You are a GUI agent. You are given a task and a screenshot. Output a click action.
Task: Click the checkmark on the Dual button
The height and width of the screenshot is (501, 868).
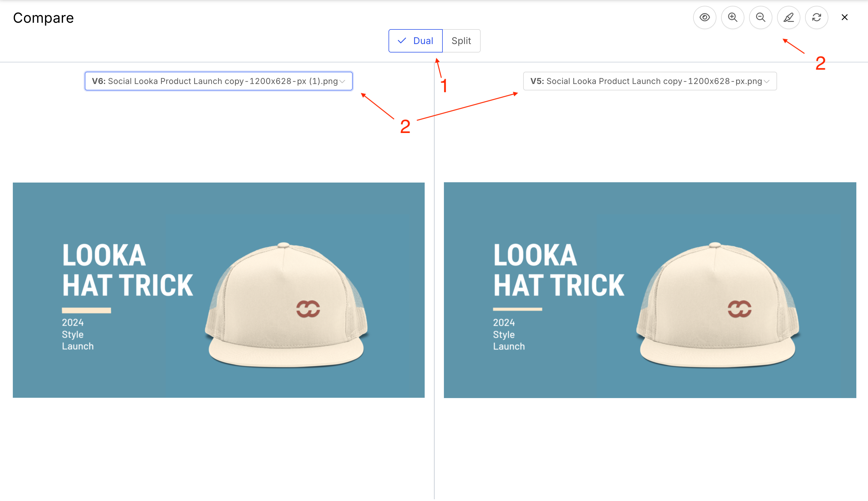402,41
